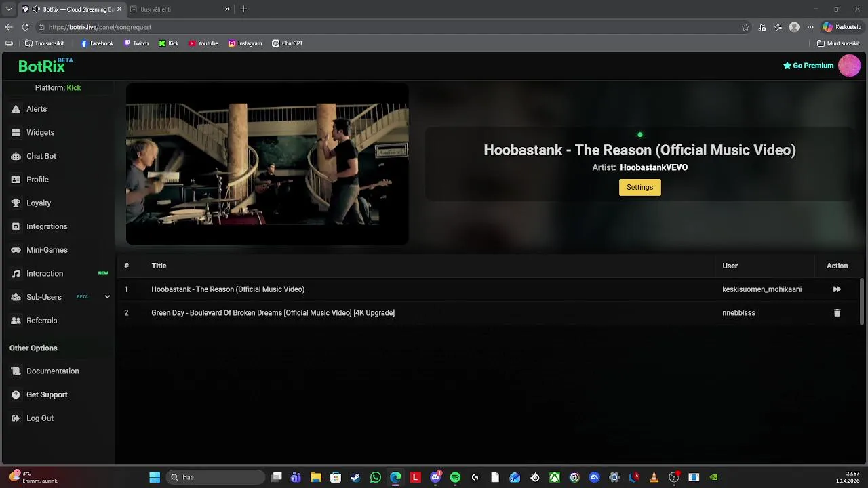Click the HoobastankVEVO artist name

click(x=654, y=167)
